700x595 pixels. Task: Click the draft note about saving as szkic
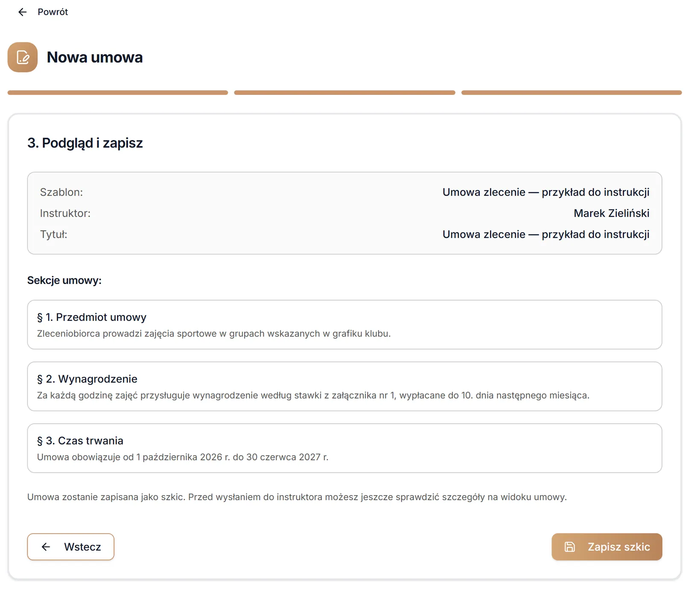click(x=297, y=497)
